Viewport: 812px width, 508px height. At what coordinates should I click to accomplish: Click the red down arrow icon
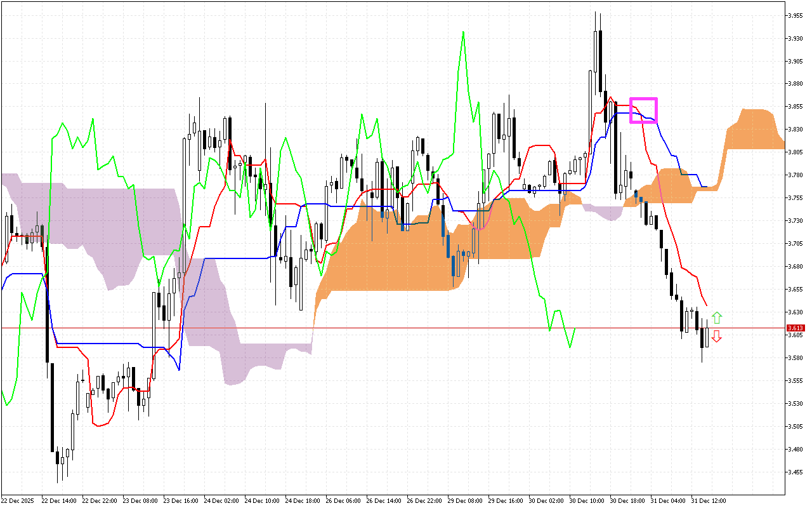point(716,337)
